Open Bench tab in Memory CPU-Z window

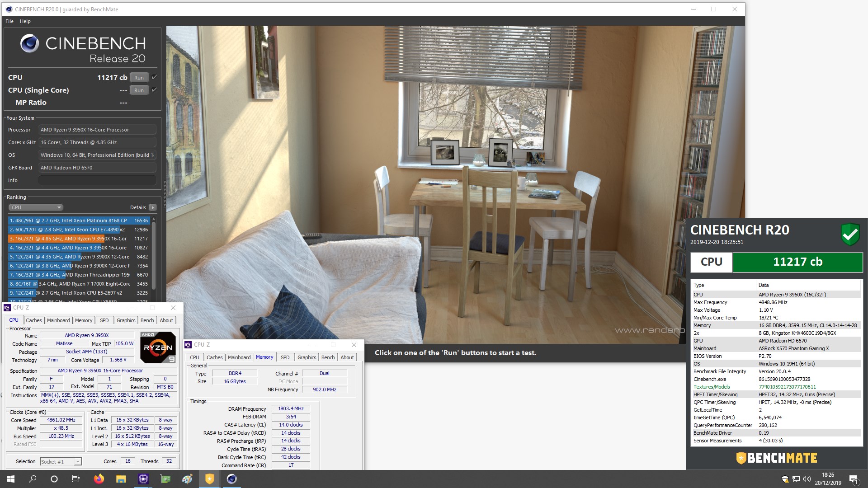(x=328, y=357)
